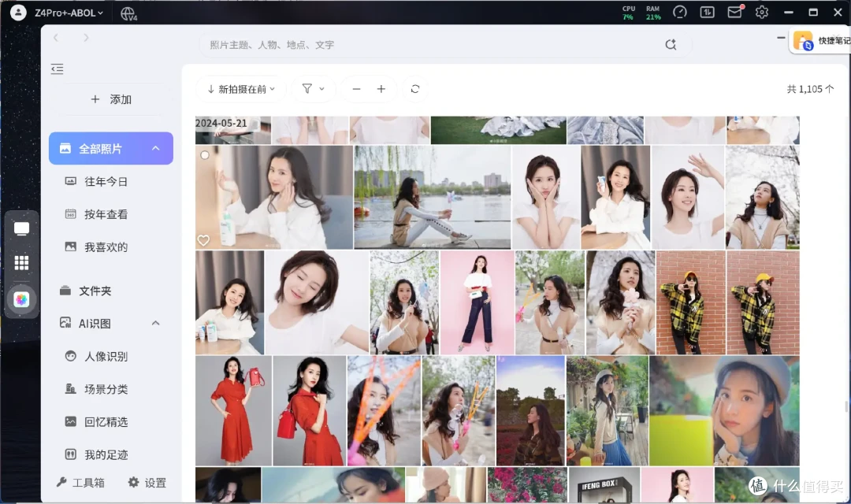Collapse the 全部照片 chevron

click(x=156, y=148)
